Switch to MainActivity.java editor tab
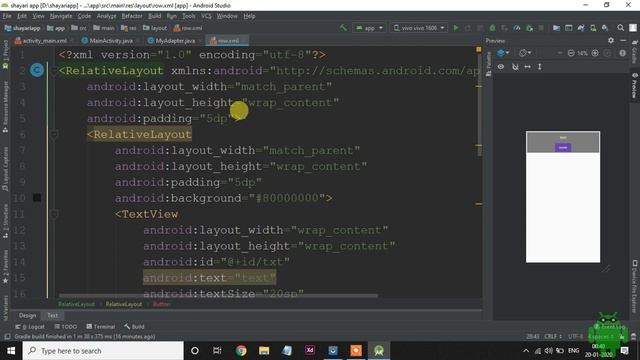640x360 pixels. tap(110, 40)
